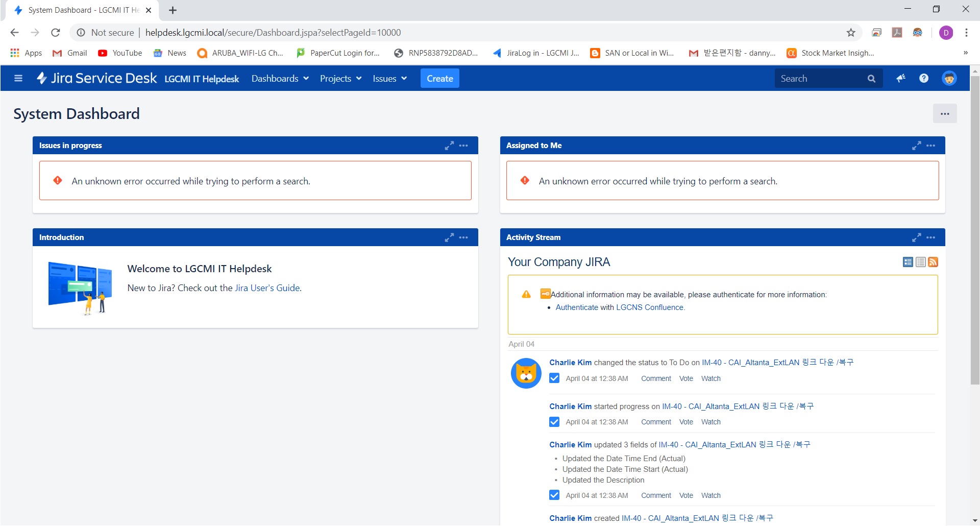Open the JiraLog in - LGCMI bookmark
The width and height of the screenshot is (980, 526).
tap(535, 53)
